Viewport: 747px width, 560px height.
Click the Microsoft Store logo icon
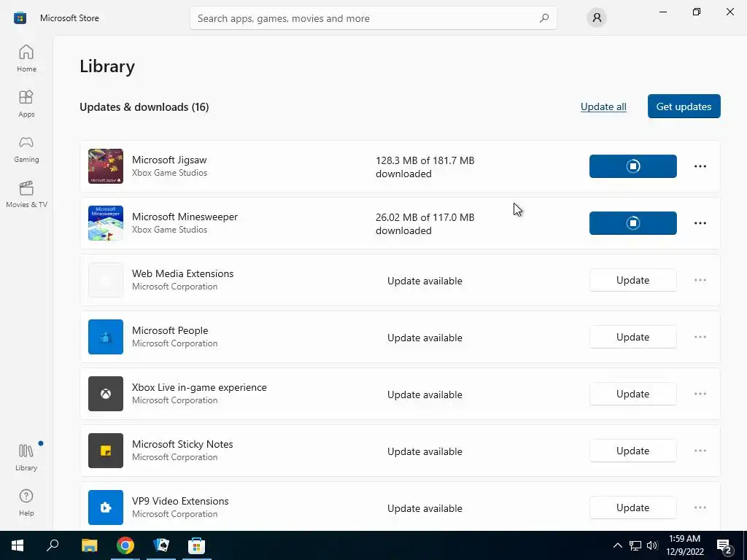click(20, 18)
